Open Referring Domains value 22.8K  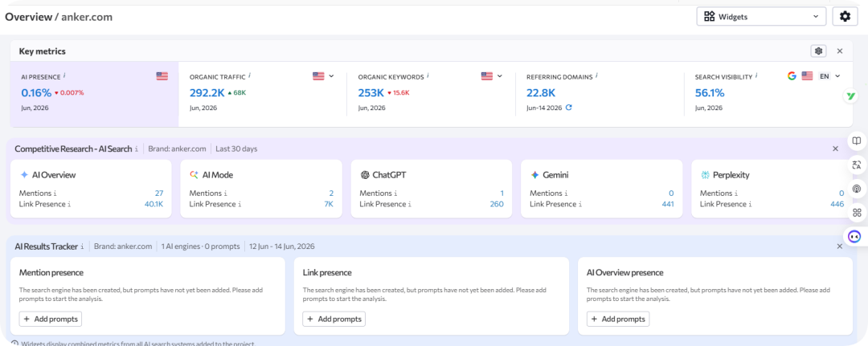[541, 93]
